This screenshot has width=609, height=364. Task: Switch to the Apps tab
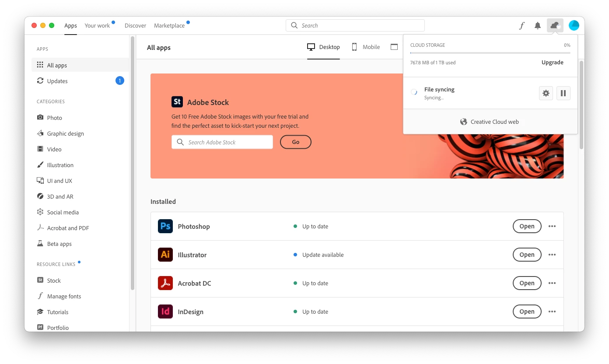tap(70, 25)
